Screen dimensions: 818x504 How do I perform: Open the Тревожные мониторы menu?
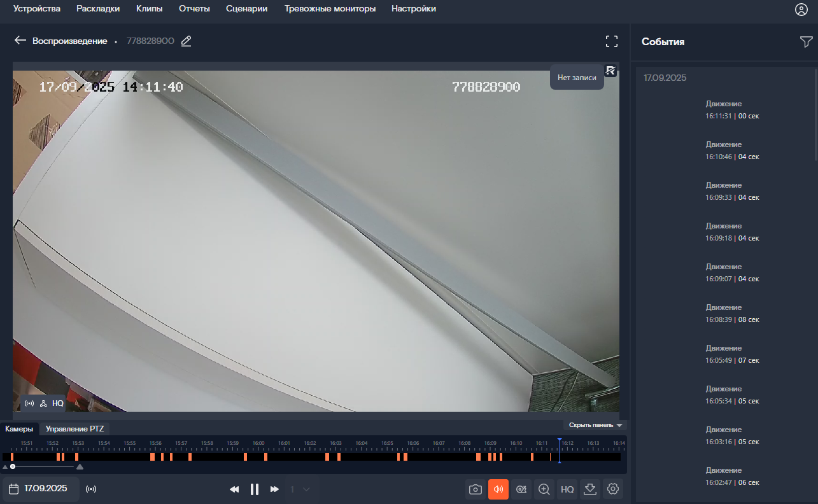(x=330, y=9)
